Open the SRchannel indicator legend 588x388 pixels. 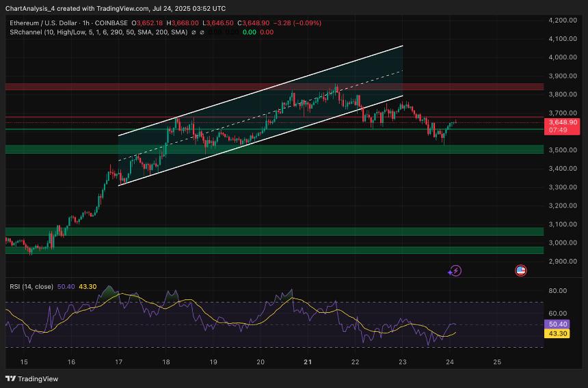25,32
